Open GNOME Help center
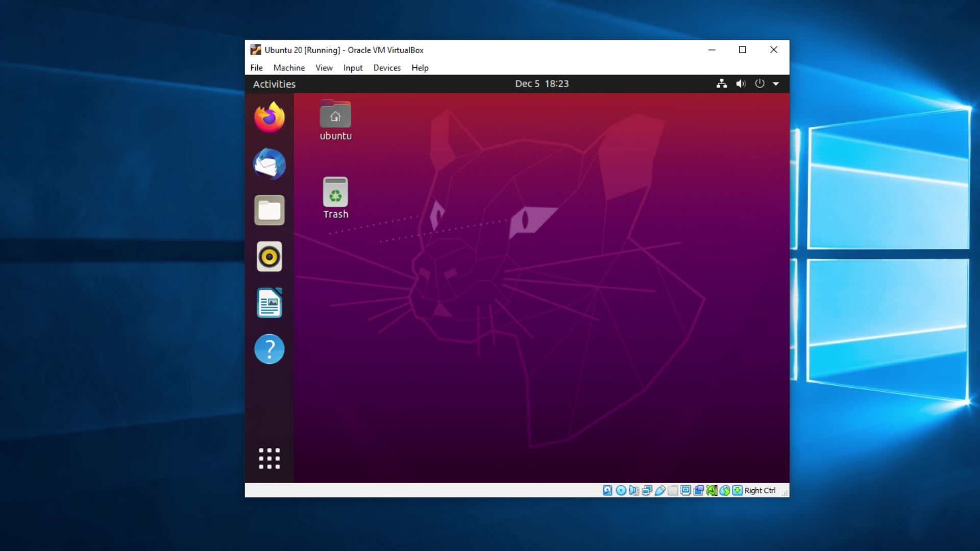980x551 pixels. click(x=269, y=348)
